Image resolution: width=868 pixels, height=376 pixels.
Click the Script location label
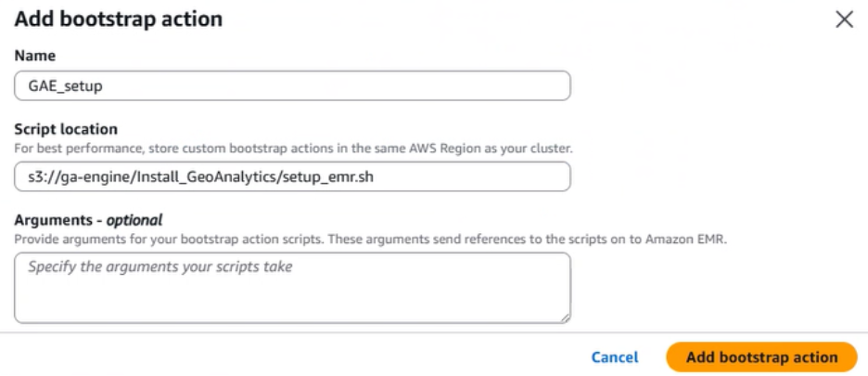click(x=66, y=129)
